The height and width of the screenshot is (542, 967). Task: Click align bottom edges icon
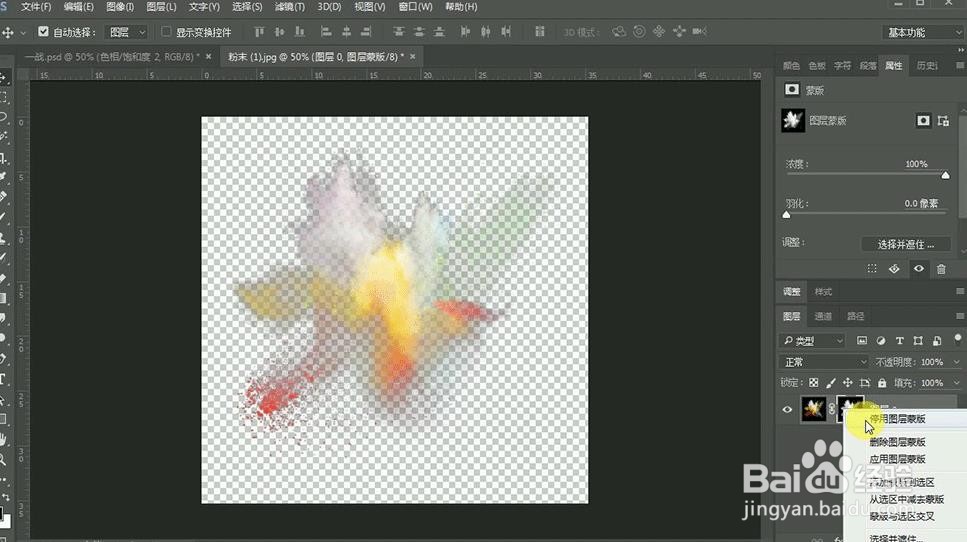(300, 31)
